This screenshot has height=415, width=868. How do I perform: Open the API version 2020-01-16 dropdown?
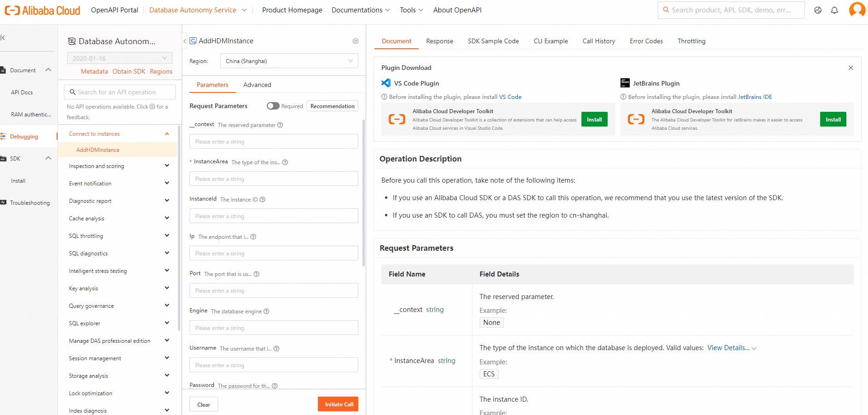point(120,58)
